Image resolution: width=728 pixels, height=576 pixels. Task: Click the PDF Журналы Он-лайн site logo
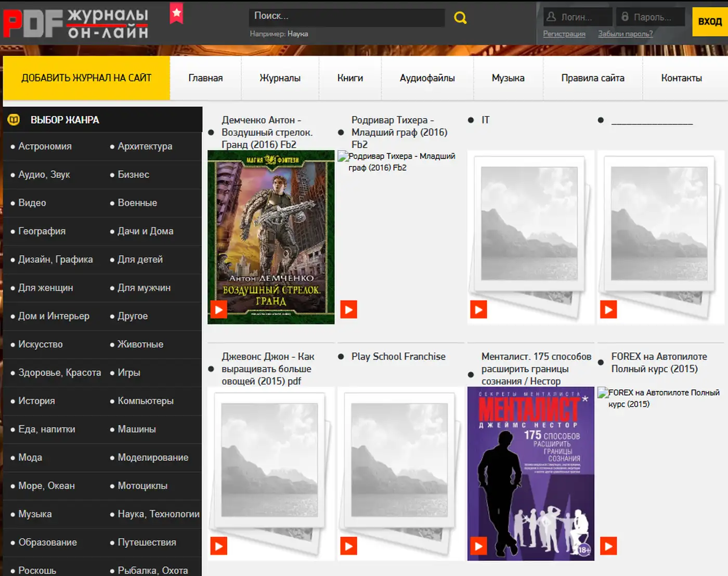point(76,23)
